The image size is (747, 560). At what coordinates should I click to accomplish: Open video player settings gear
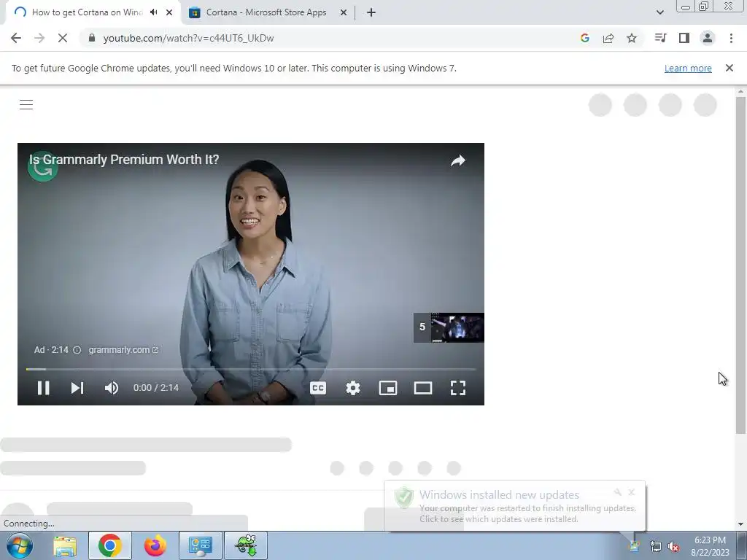pos(353,388)
